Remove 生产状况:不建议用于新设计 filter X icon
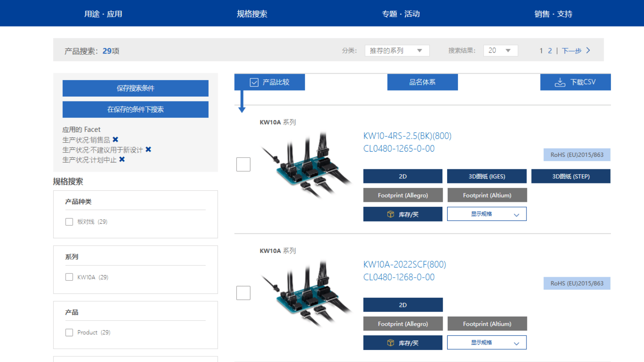 (x=148, y=150)
